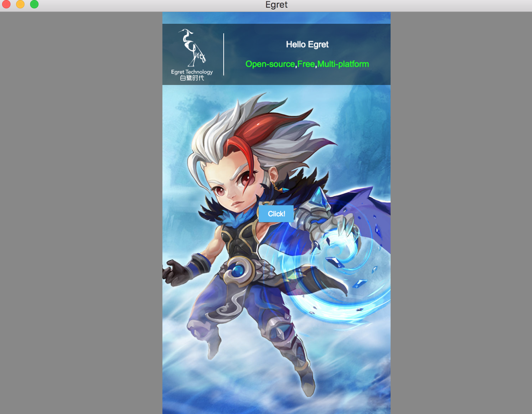The width and height of the screenshot is (532, 414).
Task: Click the "Hello Egret" heading text
Action: tap(307, 44)
